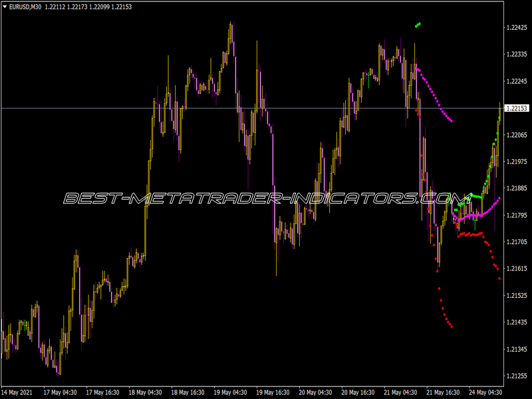Image resolution: width=532 pixels, height=399 pixels.
Task: Click the 1.22335 price axis label
Action: [517, 55]
